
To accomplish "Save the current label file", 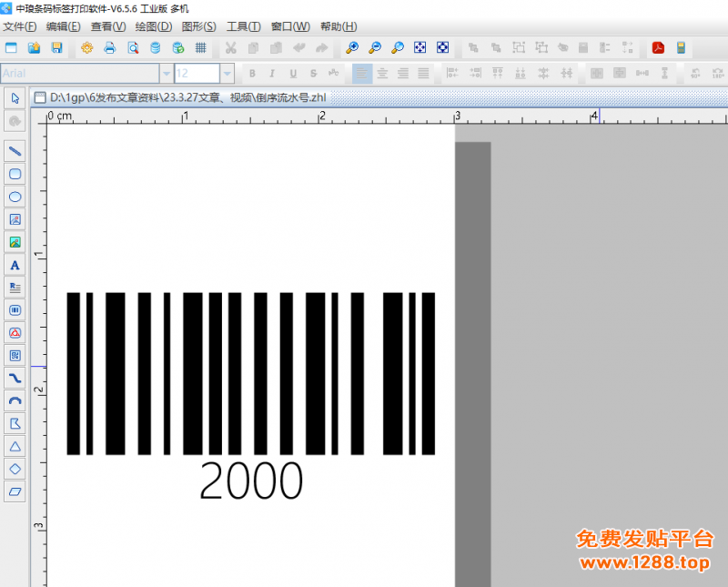I will (x=56, y=47).
